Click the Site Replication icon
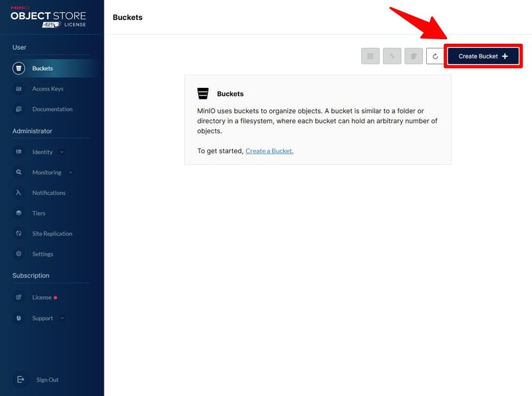Image resolution: width=532 pixels, height=396 pixels. [19, 234]
